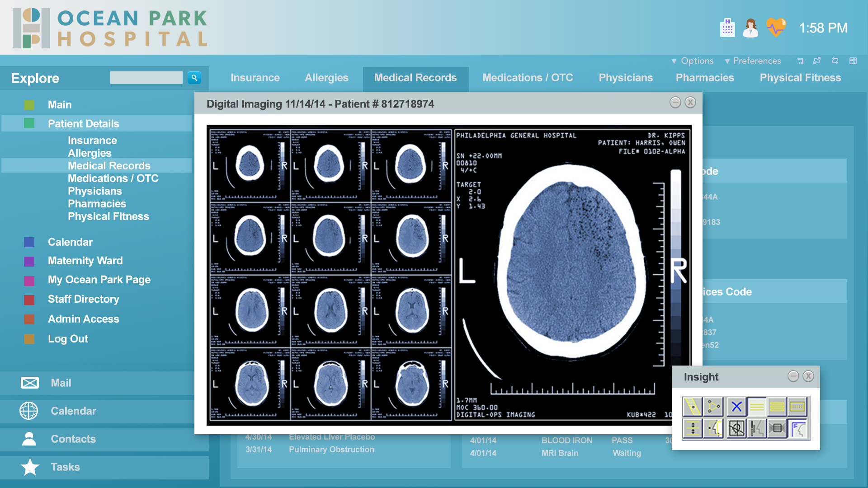Select the face profile F tool

point(799,428)
